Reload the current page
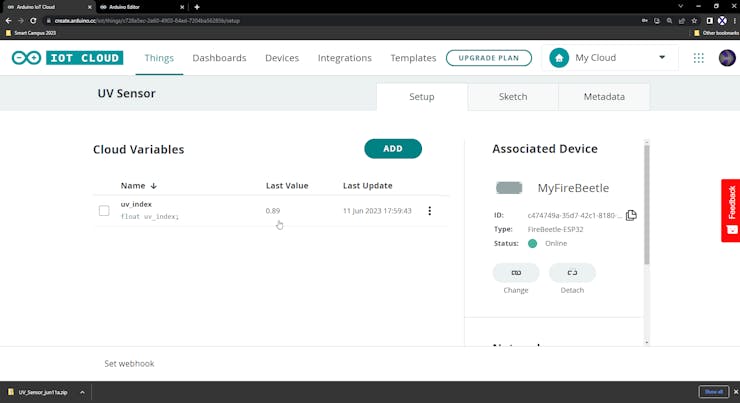This screenshot has height=403, width=740. 33,21
